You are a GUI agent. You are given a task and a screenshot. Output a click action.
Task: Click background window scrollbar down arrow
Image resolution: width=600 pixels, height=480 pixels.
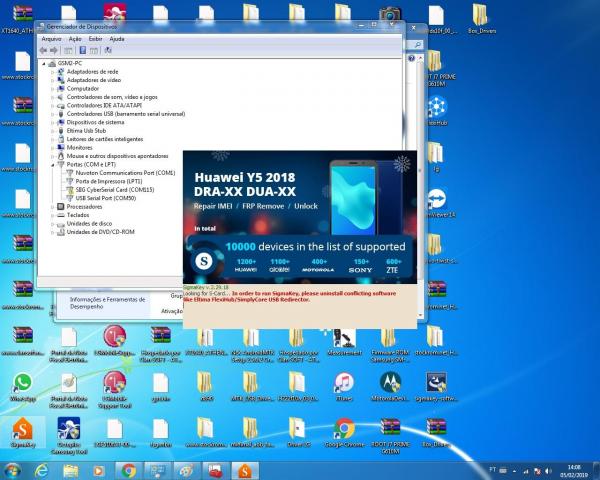click(421, 315)
